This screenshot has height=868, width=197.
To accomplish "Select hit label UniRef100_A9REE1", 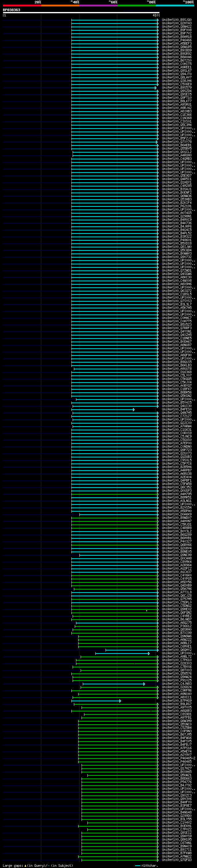I will pos(177,67).
